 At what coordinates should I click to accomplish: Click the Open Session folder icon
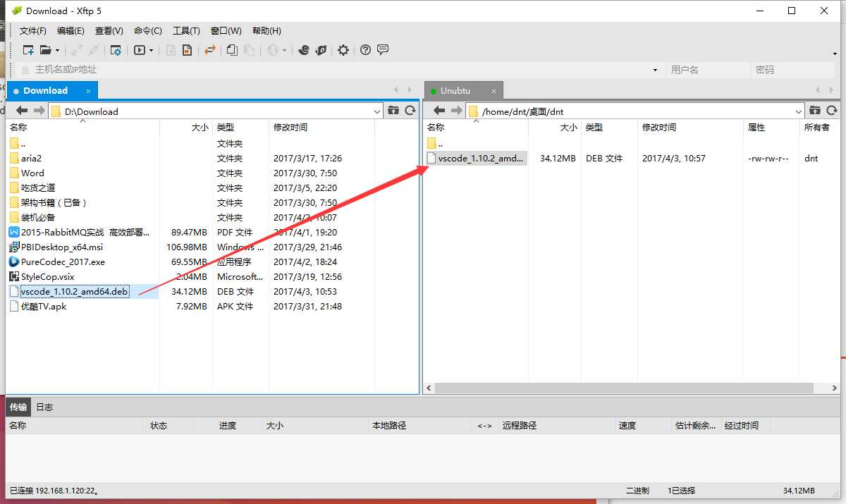pos(46,50)
